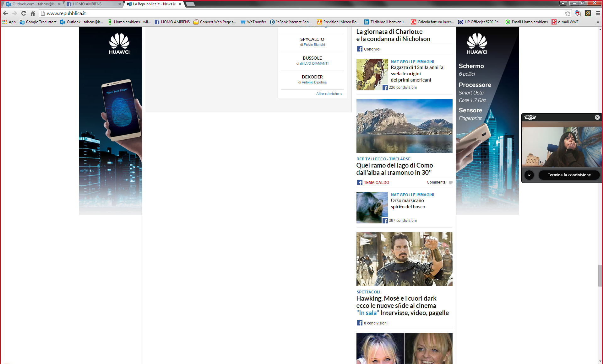Open Previsioni Meteo bookmark
The width and height of the screenshot is (603, 364).
pyautogui.click(x=338, y=22)
